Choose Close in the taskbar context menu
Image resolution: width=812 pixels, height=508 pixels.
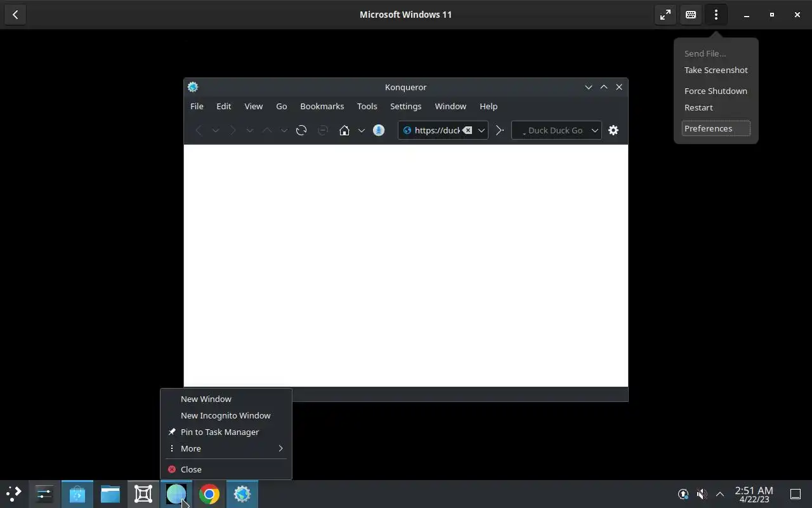[x=226, y=469]
